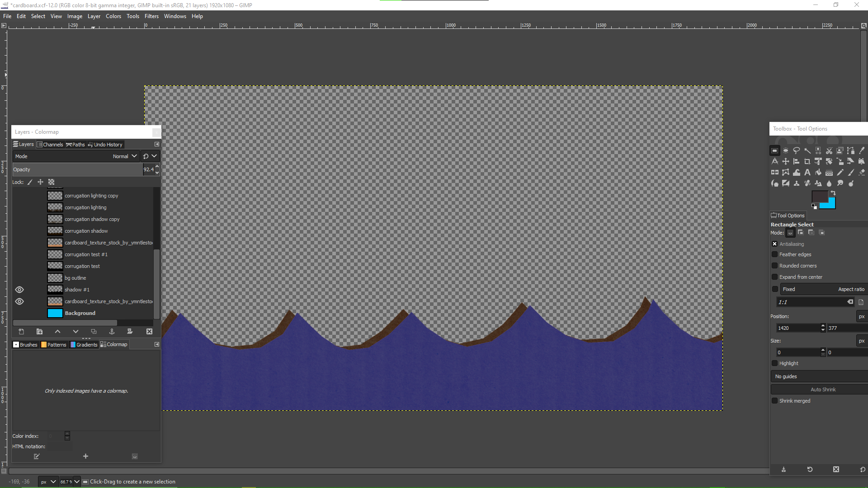Select the corrugation shadow layer

click(x=86, y=231)
